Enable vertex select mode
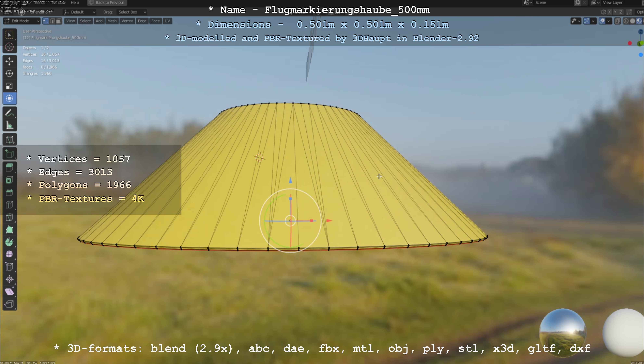The height and width of the screenshot is (364, 644). (x=45, y=21)
